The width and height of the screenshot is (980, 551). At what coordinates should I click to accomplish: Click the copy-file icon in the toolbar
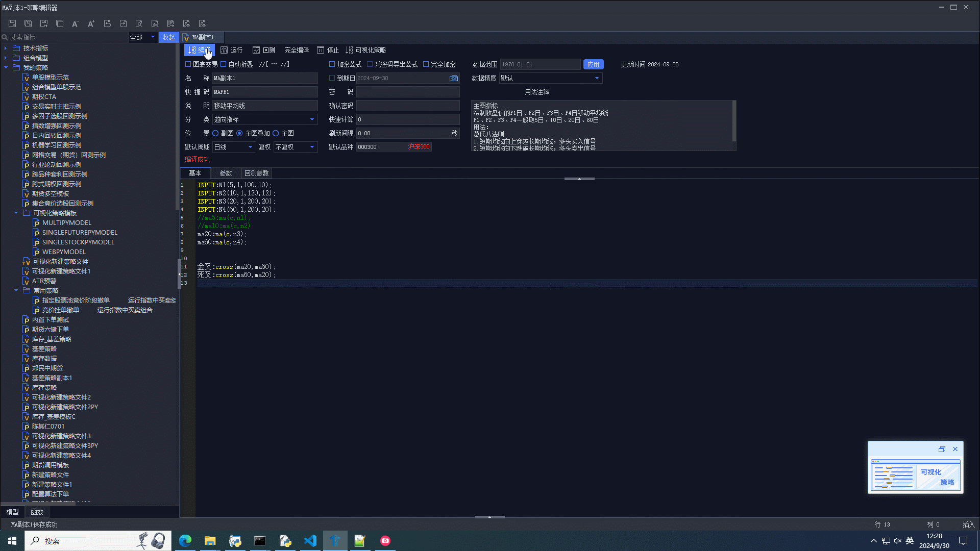[60, 23]
